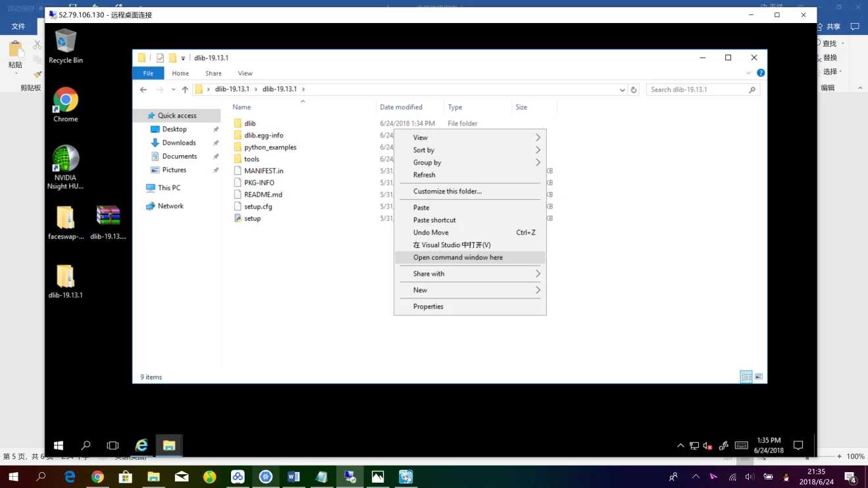This screenshot has width=868, height=488.
Task: Select the python_examples folder
Action: [x=270, y=147]
